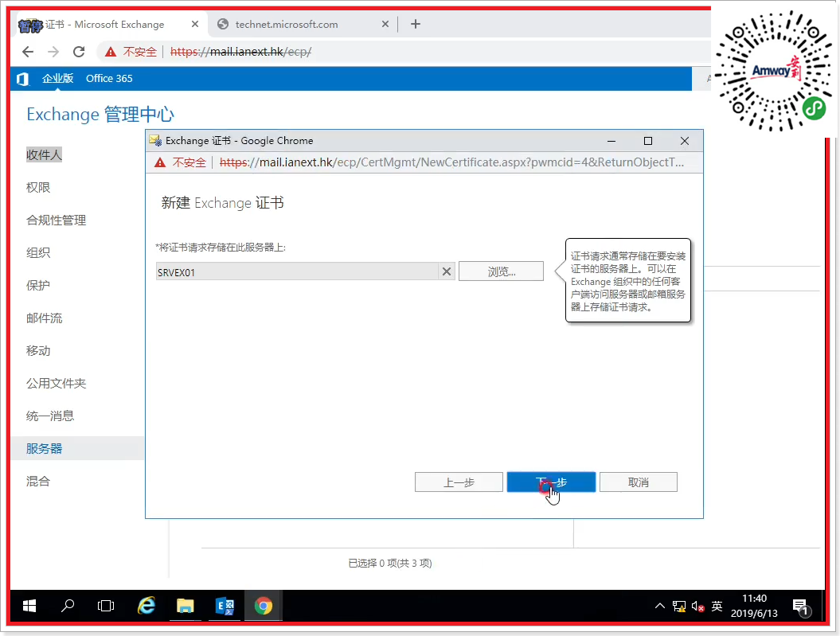Open the taskbar clock showing 11:40
This screenshot has height=636, width=840.
(x=754, y=606)
